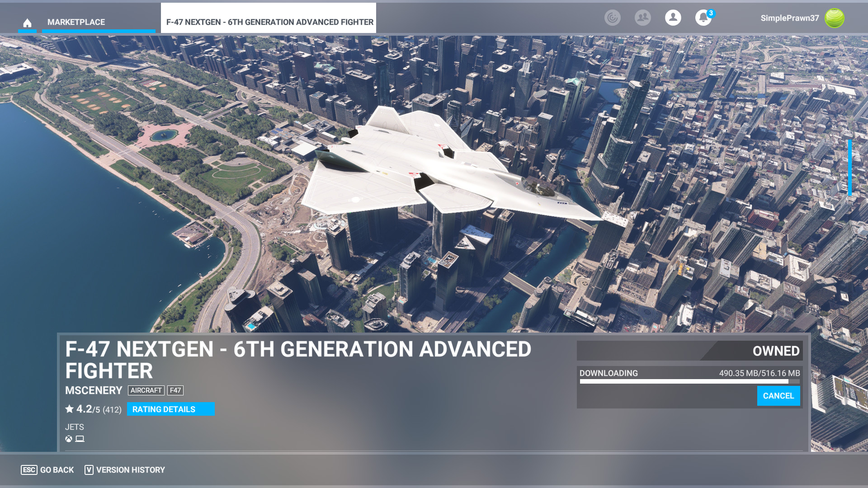The image size is (868, 488).
Task: Open the pilot profile icon
Action: pyautogui.click(x=673, y=18)
